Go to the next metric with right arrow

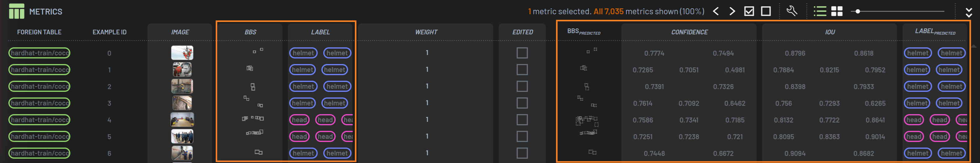coord(732,11)
